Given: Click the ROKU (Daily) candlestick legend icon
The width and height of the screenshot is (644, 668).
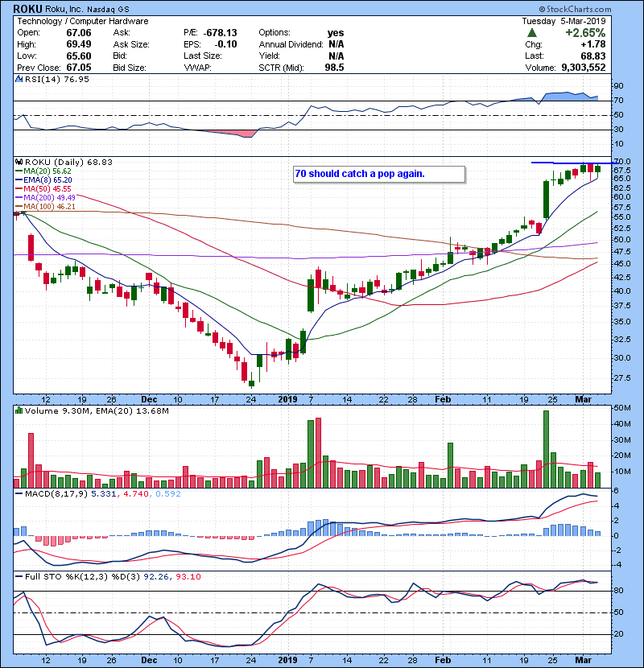Looking at the screenshot, I should point(18,162).
